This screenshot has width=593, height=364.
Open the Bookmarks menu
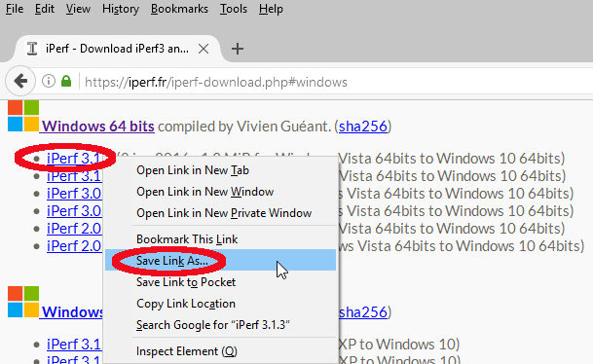point(179,9)
